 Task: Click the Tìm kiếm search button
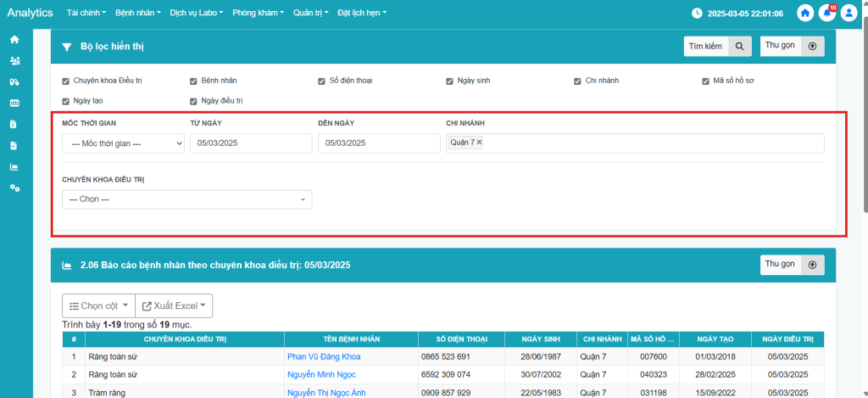[717, 46]
